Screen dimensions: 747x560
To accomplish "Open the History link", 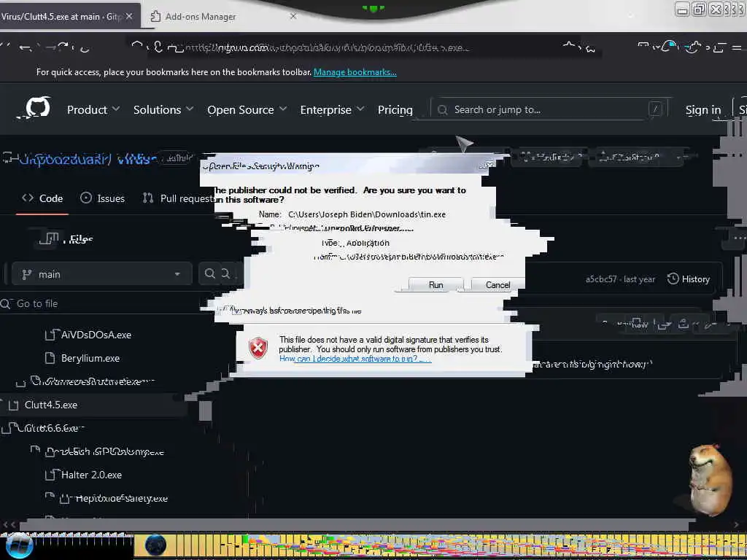I will pyautogui.click(x=689, y=279).
